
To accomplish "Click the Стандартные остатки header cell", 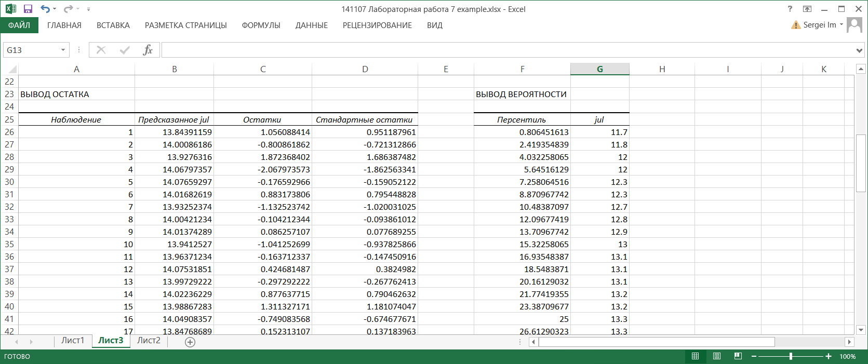I will (365, 119).
